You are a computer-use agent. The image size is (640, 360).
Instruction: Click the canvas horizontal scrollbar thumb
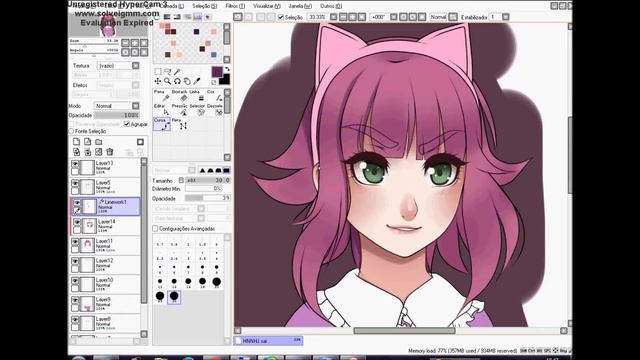[x=404, y=331]
